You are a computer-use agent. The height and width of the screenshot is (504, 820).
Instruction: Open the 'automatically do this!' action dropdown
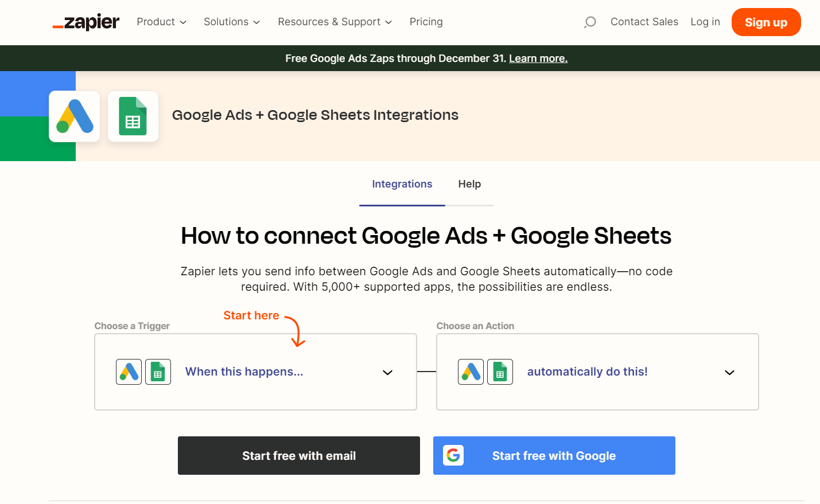(597, 372)
